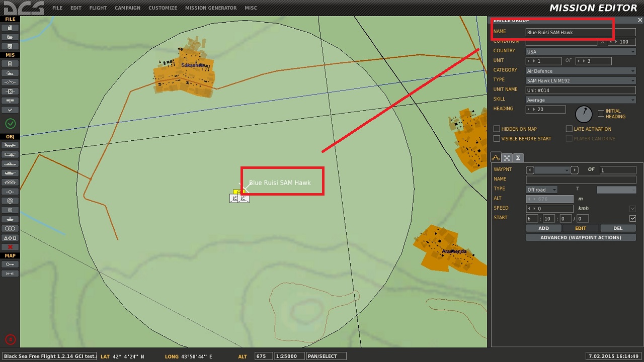Click the red exit icon at bottom left
Image resolution: width=644 pixels, height=362 pixels.
10,339
